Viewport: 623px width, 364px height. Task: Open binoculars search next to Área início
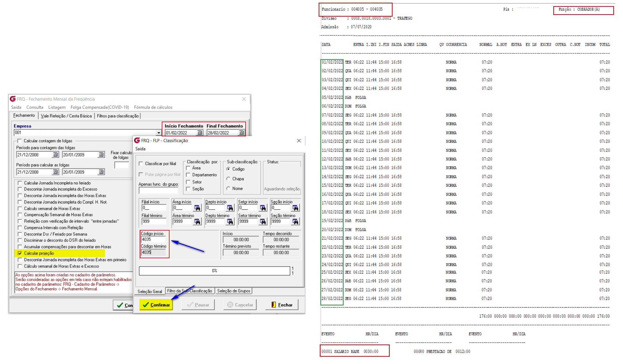(x=197, y=208)
